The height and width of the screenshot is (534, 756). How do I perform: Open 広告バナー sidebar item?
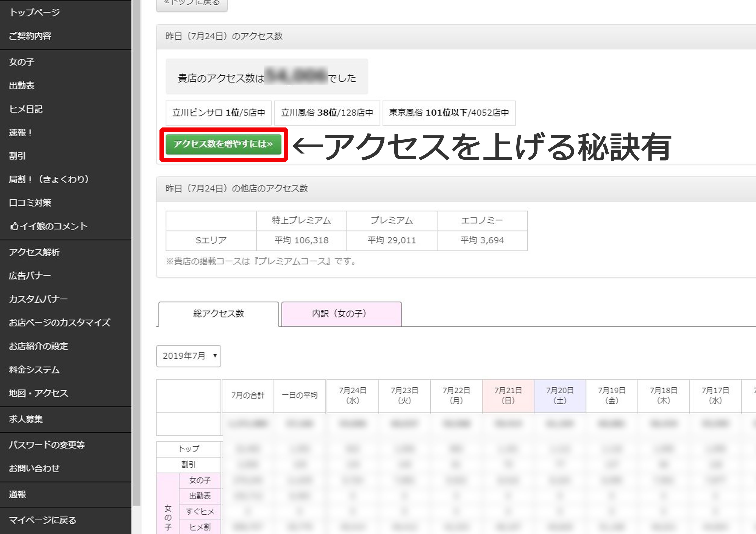(x=30, y=276)
